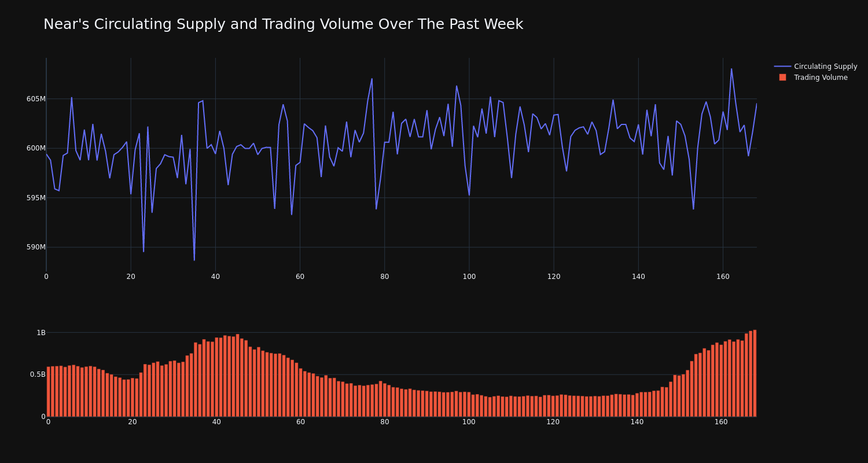This screenshot has height=463, width=868.
Task: Click the tallest volume bar near hour 45
Action: coord(237,375)
